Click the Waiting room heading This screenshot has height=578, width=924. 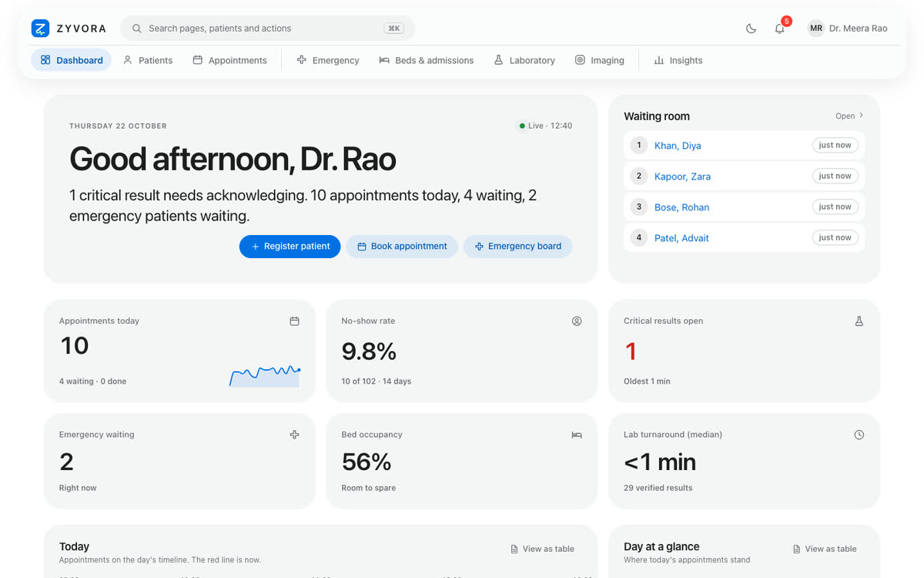click(x=657, y=116)
